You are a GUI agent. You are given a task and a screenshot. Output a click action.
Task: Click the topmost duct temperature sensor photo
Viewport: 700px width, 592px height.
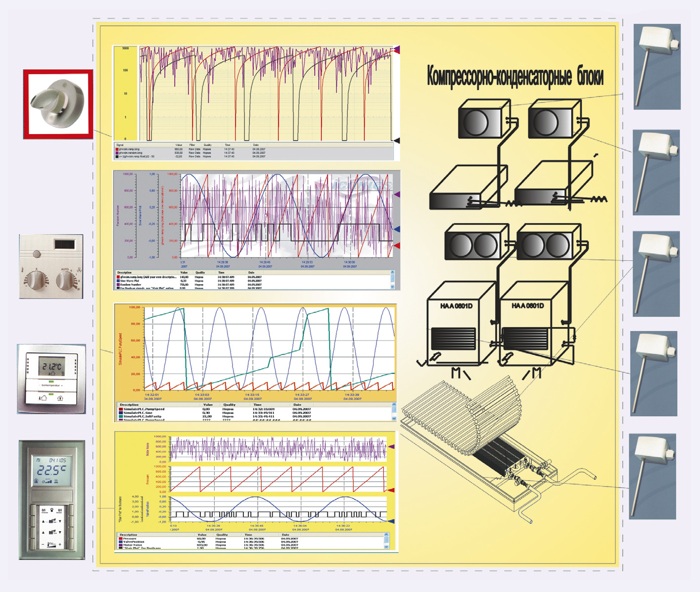click(657, 66)
